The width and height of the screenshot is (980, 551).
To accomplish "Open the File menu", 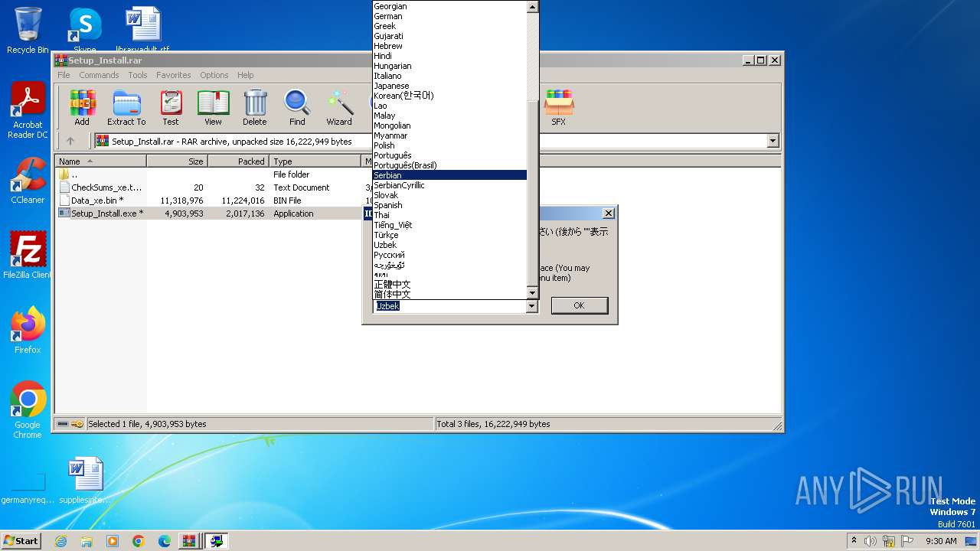I will click(x=64, y=75).
